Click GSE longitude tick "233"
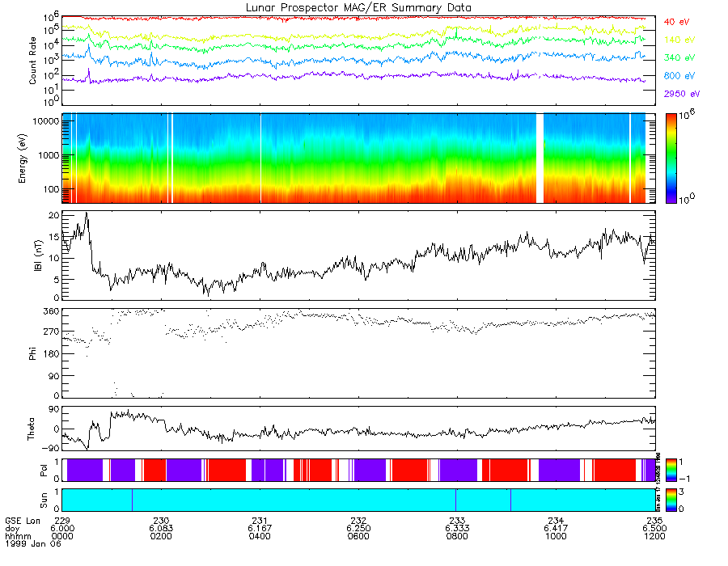728x566 pixels. 457,521
